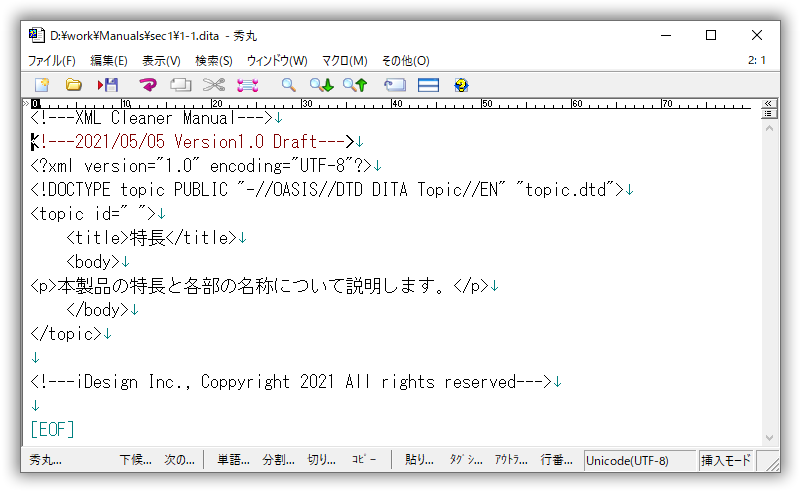This screenshot has width=801, height=493.
Task: Click the double-chevron button above scrollbar
Action: pos(767,103)
